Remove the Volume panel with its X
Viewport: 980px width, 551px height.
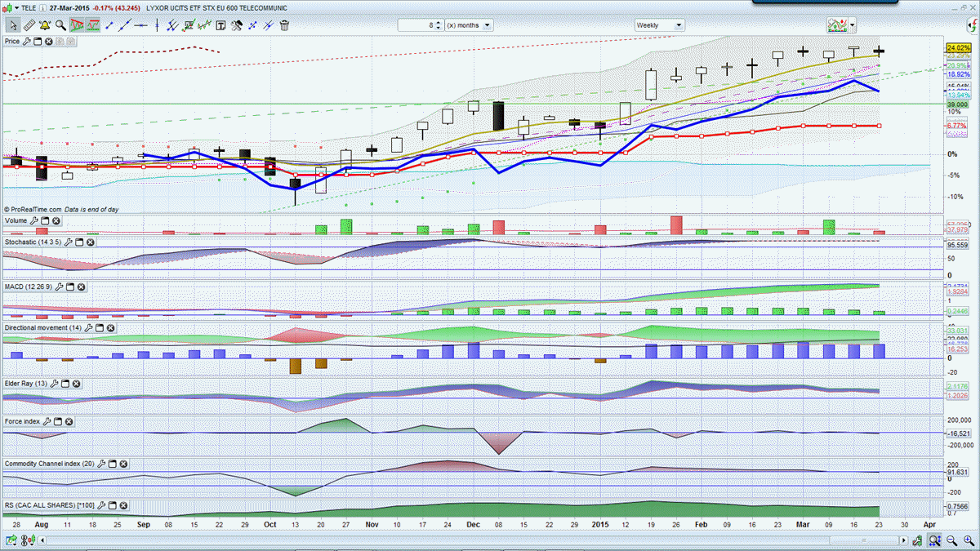(x=56, y=220)
